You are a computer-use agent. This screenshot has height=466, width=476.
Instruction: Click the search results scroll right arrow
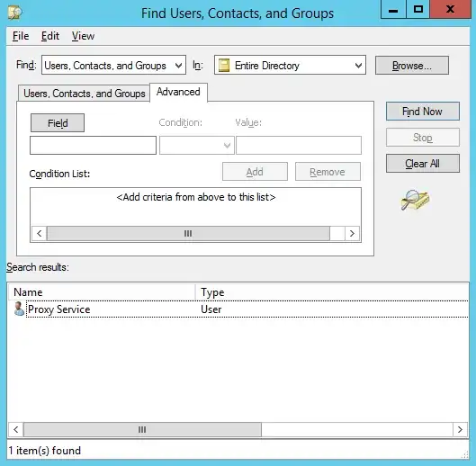coord(460,430)
